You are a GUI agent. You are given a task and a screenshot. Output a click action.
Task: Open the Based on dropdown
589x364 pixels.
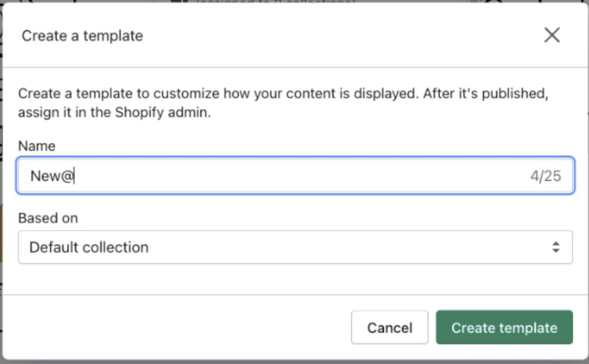295,247
